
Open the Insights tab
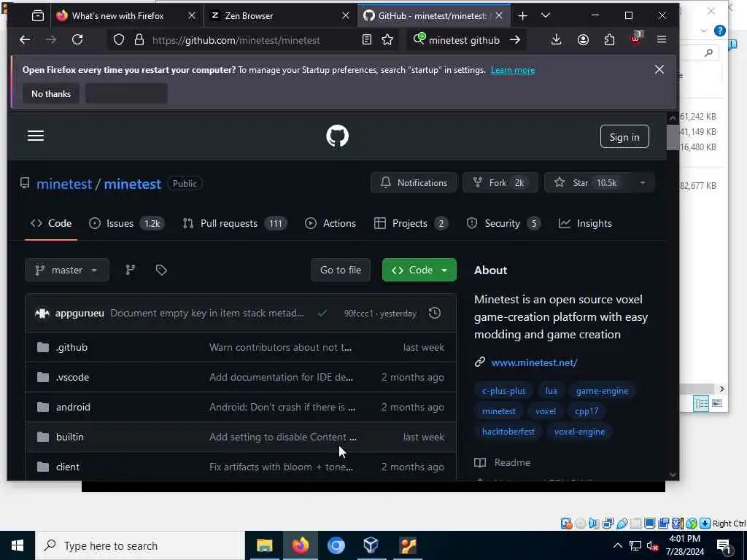click(585, 223)
